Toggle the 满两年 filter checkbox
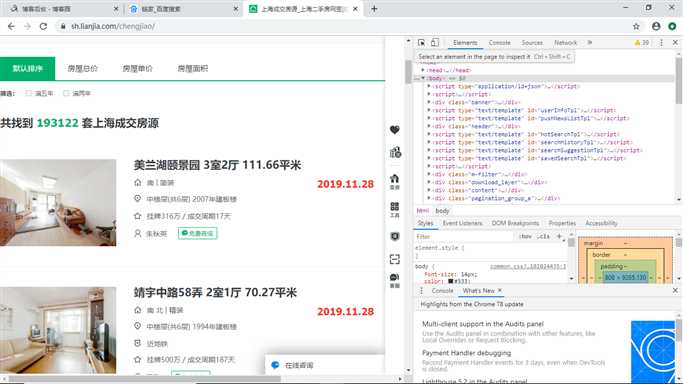Image resolution: width=683 pixels, height=384 pixels. (66, 93)
